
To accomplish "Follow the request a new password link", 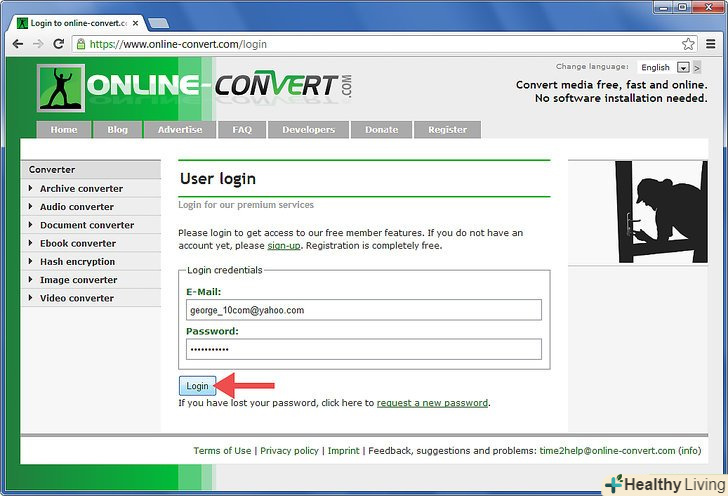I will 432,403.
